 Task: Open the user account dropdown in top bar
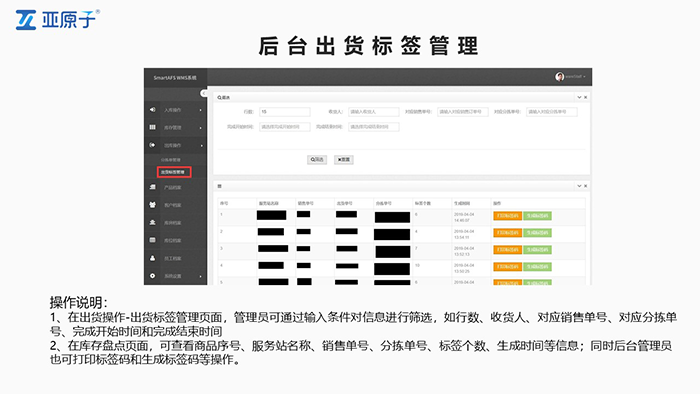575,77
